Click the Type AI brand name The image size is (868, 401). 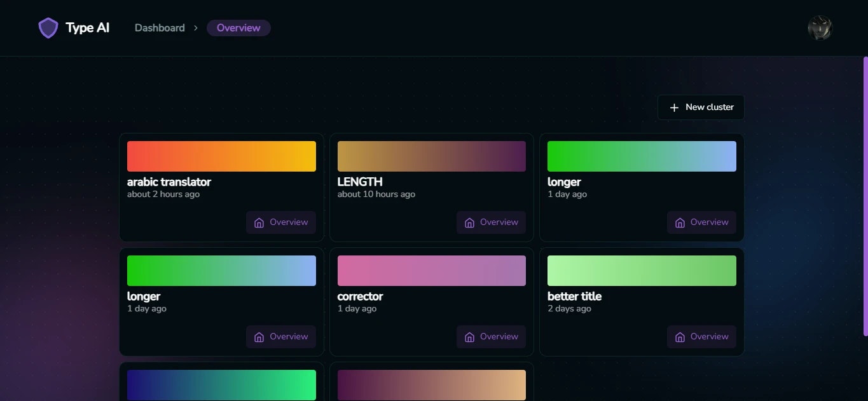click(x=87, y=28)
